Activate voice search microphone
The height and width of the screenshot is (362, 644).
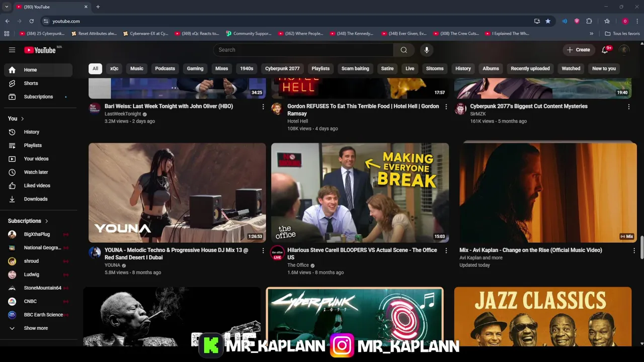point(427,50)
